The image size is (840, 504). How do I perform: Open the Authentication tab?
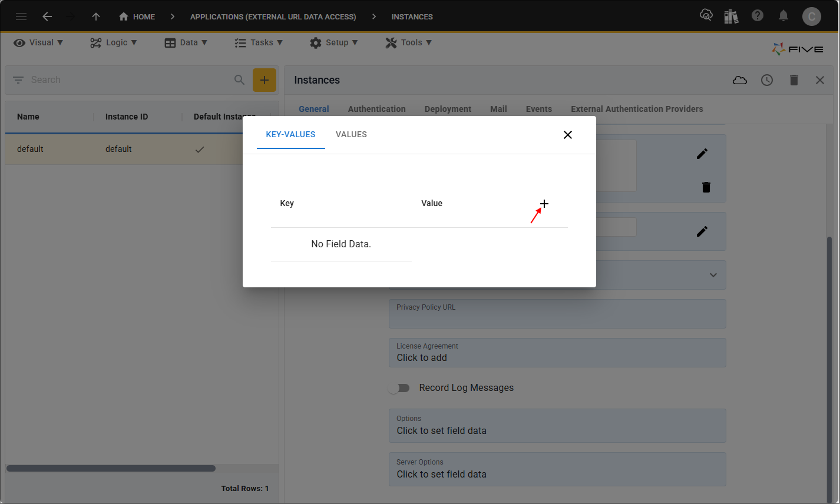coord(376,109)
